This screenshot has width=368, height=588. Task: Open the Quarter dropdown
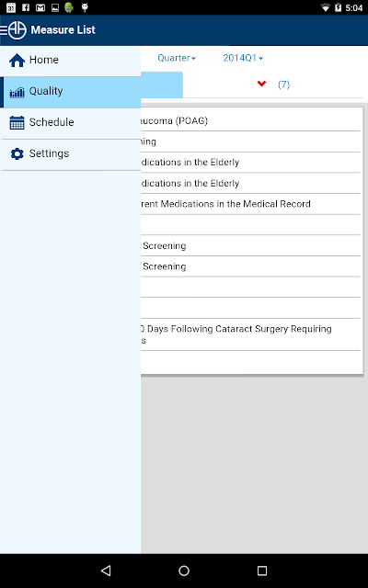pyautogui.click(x=177, y=58)
